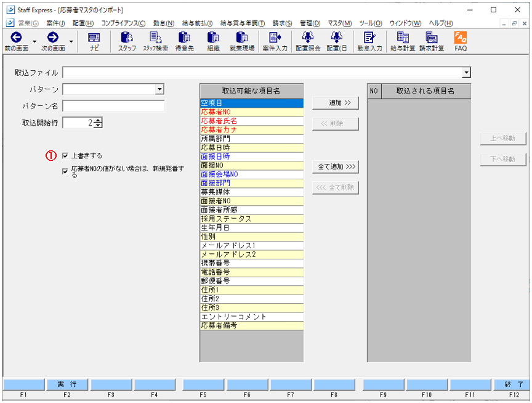Image resolution: width=532 pixels, height=403 pixels.
Task: Open the 請求(S) menu
Action: pyautogui.click(x=282, y=23)
